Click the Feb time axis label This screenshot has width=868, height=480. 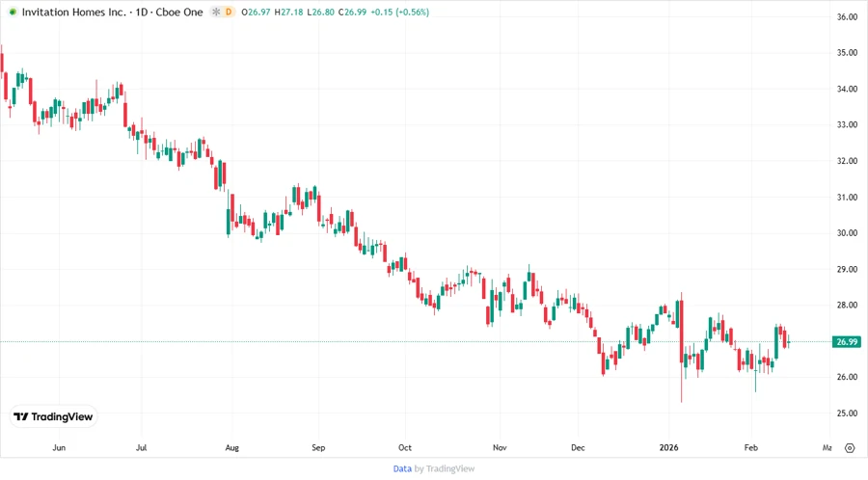[750, 447]
